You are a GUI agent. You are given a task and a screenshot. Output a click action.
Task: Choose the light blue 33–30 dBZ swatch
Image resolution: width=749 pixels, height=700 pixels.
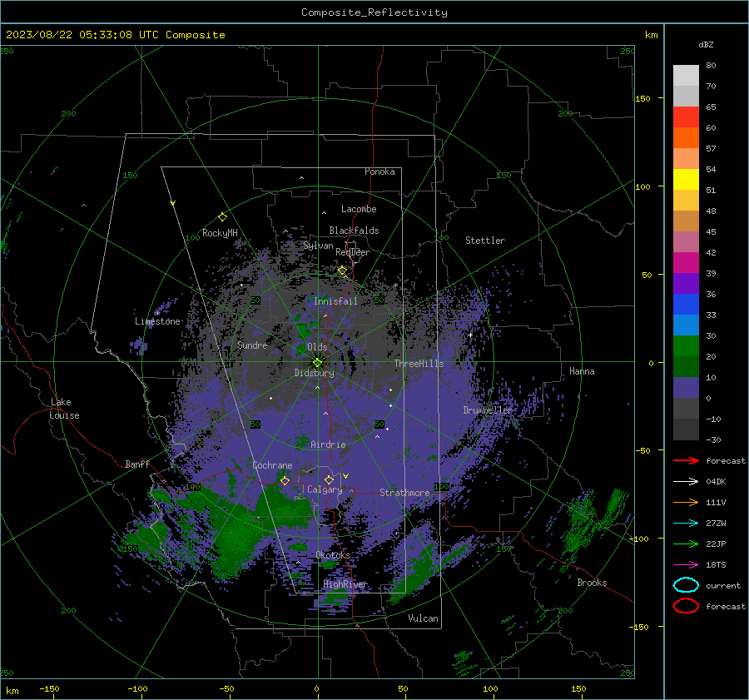pyautogui.click(x=686, y=325)
